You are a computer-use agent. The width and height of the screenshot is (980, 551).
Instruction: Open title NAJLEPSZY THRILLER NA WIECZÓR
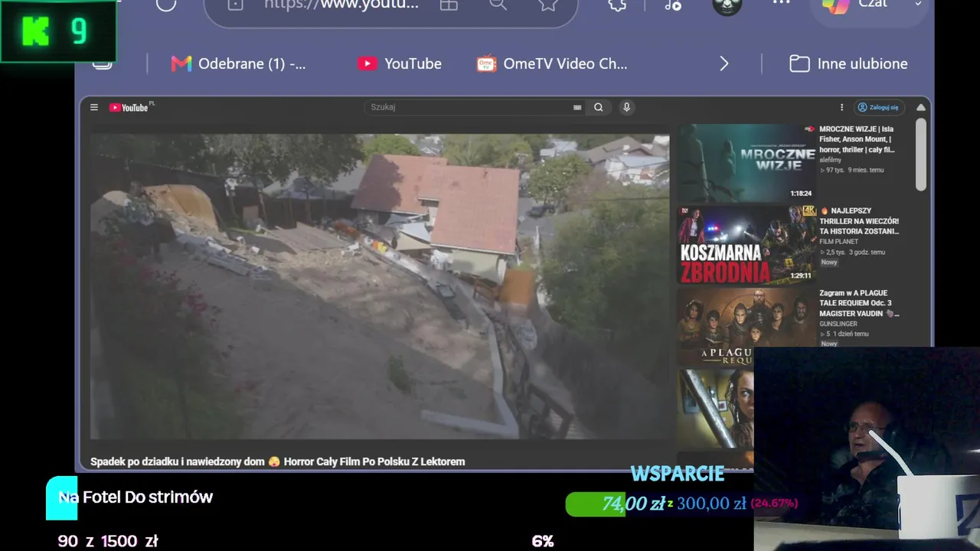(x=859, y=221)
